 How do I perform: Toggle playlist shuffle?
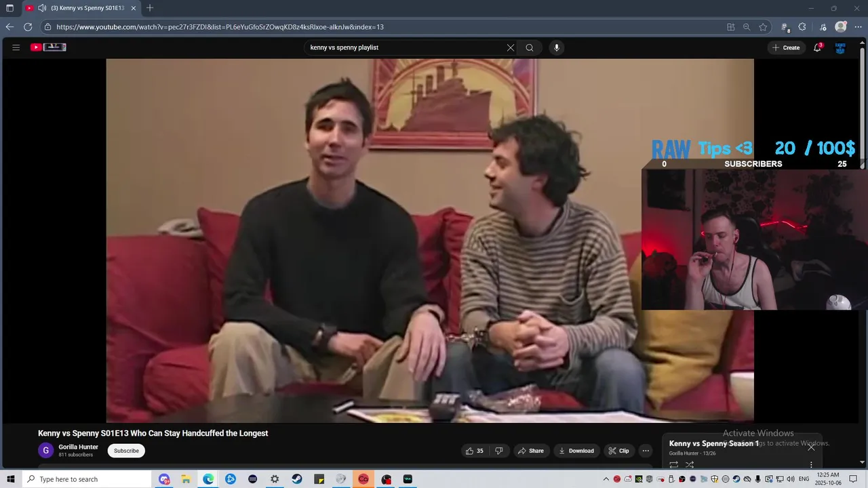click(690, 464)
